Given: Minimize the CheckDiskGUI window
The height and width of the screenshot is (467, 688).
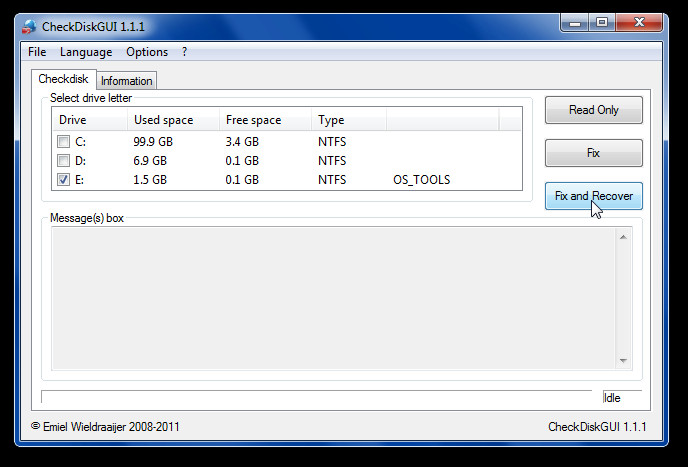Looking at the screenshot, I should click(x=575, y=23).
